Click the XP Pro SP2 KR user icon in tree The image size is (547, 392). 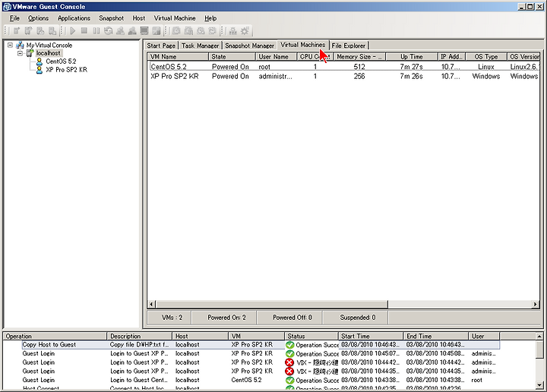[x=40, y=69]
